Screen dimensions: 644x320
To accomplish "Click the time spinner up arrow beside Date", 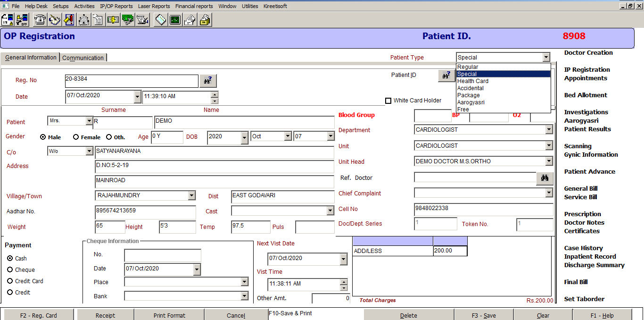I will point(215,94).
